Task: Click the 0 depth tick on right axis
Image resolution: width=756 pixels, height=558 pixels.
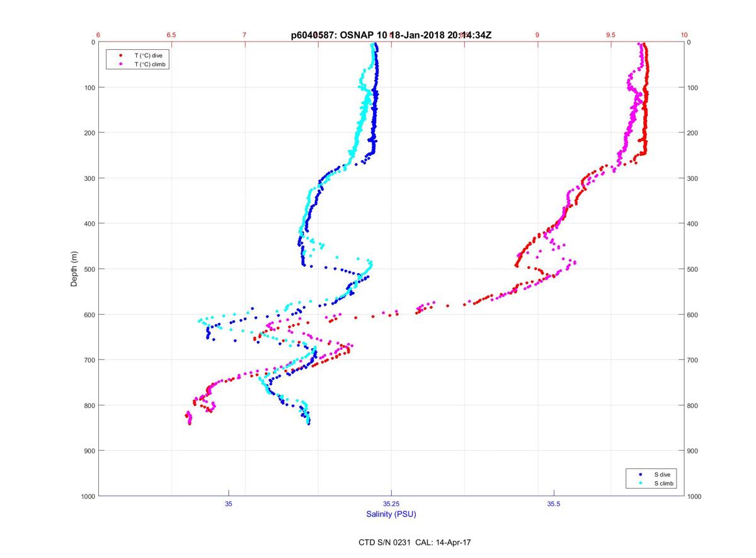Action: 689,42
